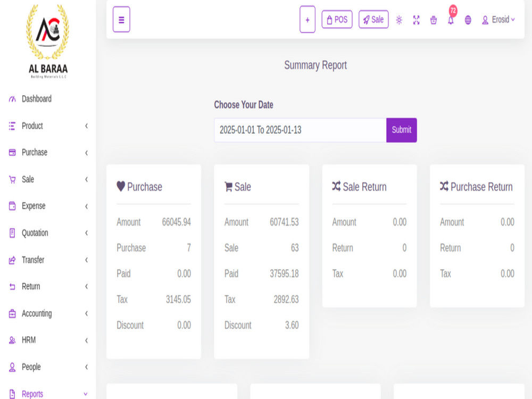Open notifications bell with 72 badge
The height and width of the screenshot is (399, 532).
451,20
